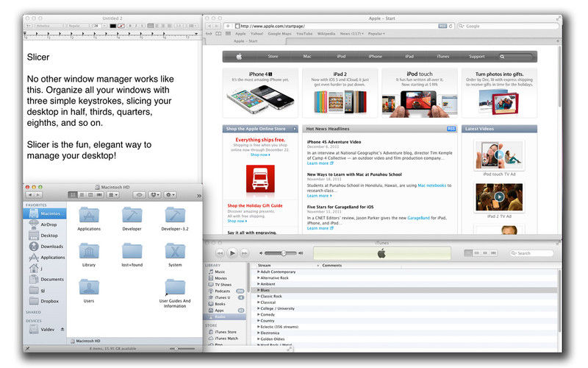Expand Alternative Rock radio streams
Screen dimensions: 588x368
click(x=259, y=277)
